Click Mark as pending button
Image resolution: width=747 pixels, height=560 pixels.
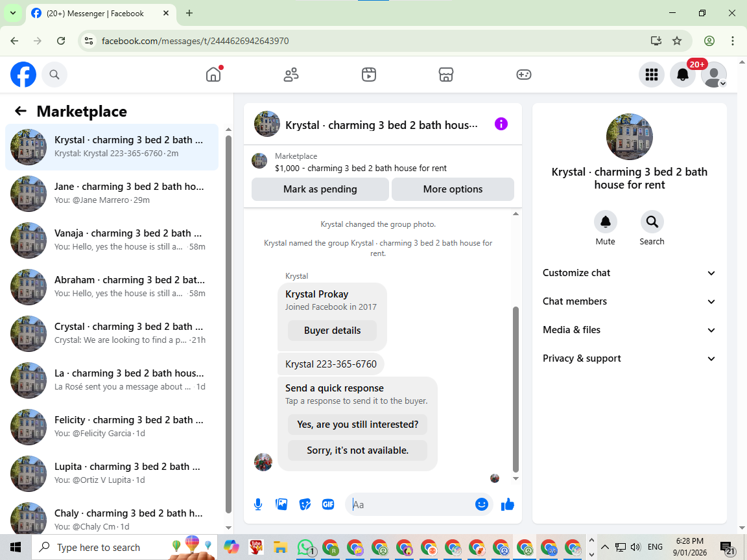pyautogui.click(x=320, y=189)
